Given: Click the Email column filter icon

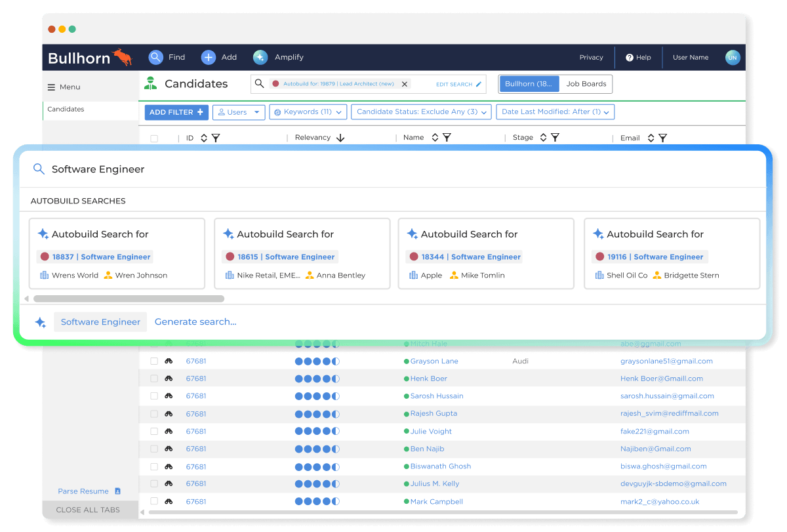Looking at the screenshot, I should click(x=662, y=138).
